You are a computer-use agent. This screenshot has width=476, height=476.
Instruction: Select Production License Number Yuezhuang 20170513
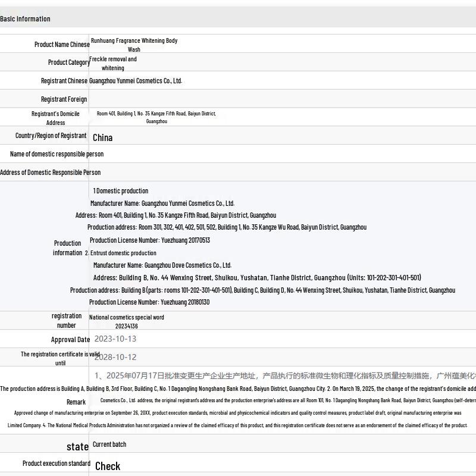point(150,240)
